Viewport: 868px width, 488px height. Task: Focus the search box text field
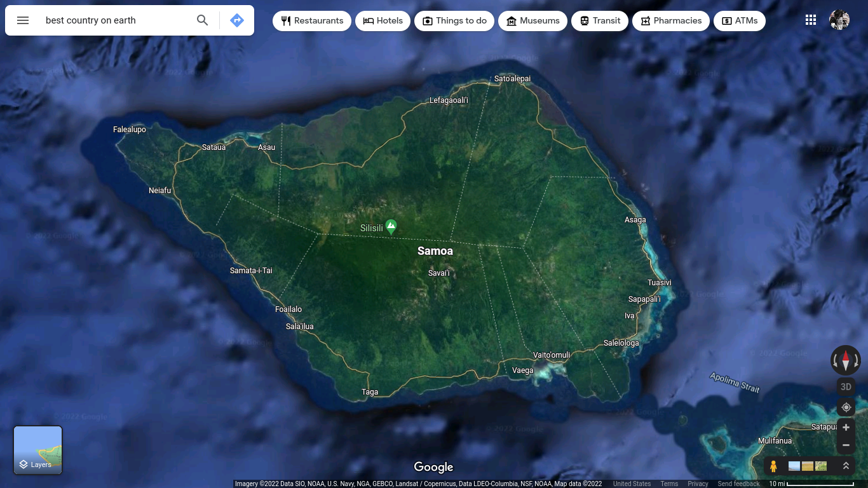(117, 20)
